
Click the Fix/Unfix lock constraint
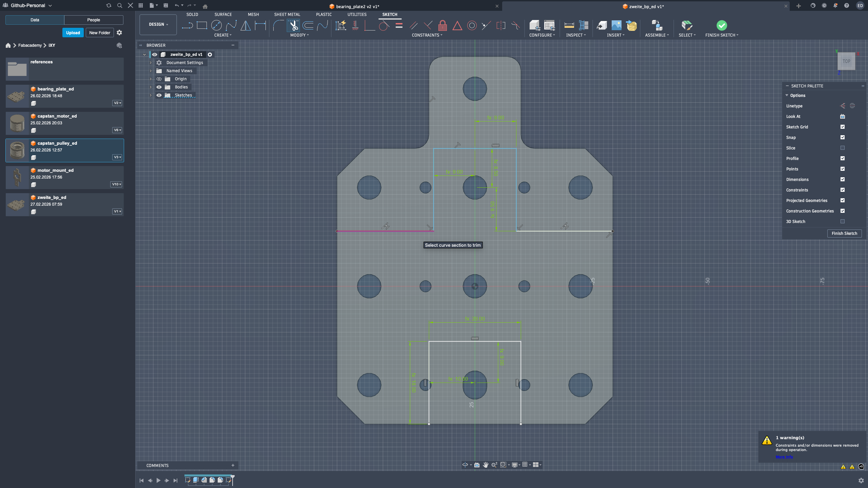[442, 25]
